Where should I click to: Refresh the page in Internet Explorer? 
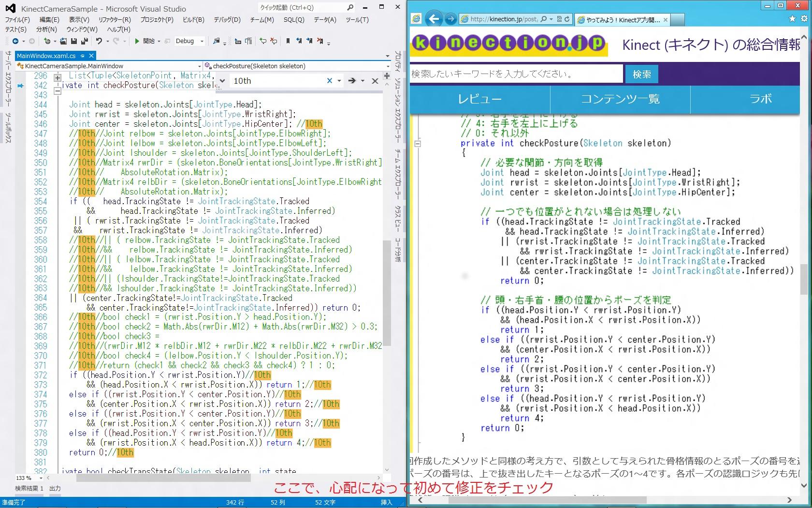pos(567,19)
